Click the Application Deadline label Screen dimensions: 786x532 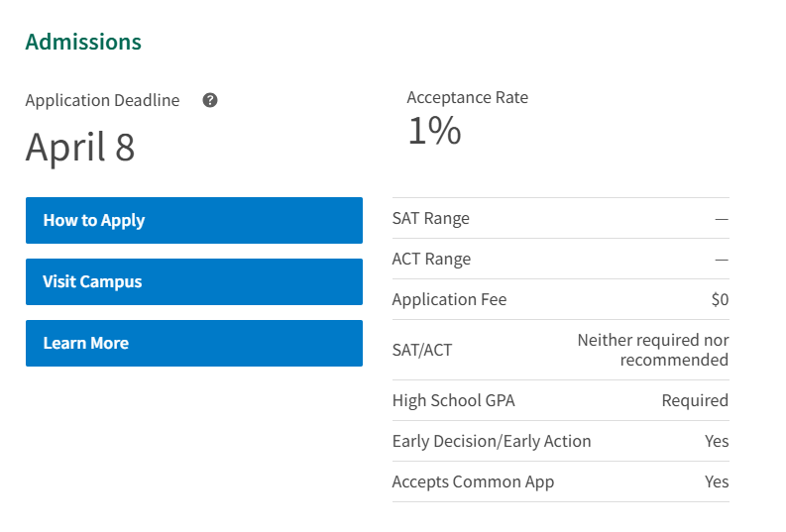[x=103, y=100]
